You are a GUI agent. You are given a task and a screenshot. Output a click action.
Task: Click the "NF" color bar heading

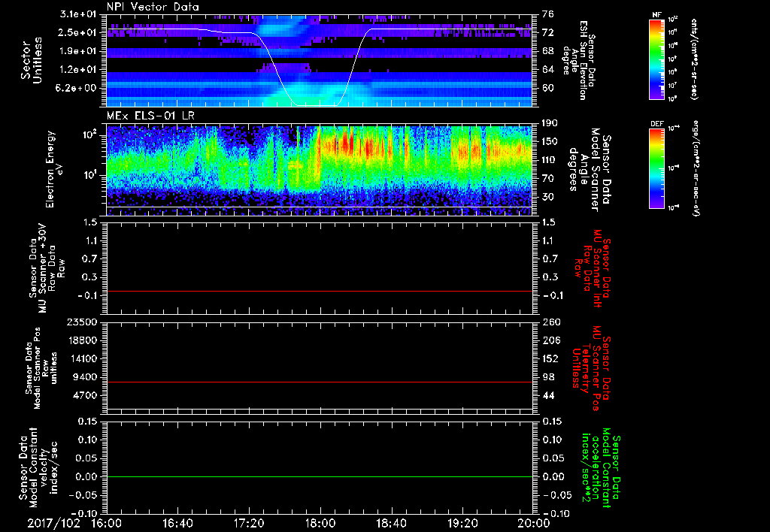point(656,15)
